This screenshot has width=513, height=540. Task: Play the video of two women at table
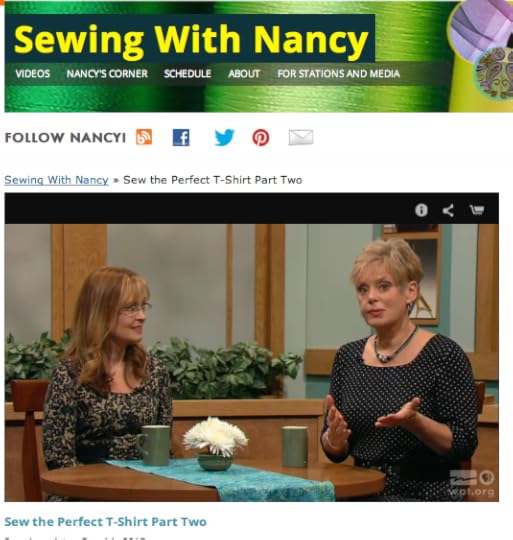[x=252, y=363]
